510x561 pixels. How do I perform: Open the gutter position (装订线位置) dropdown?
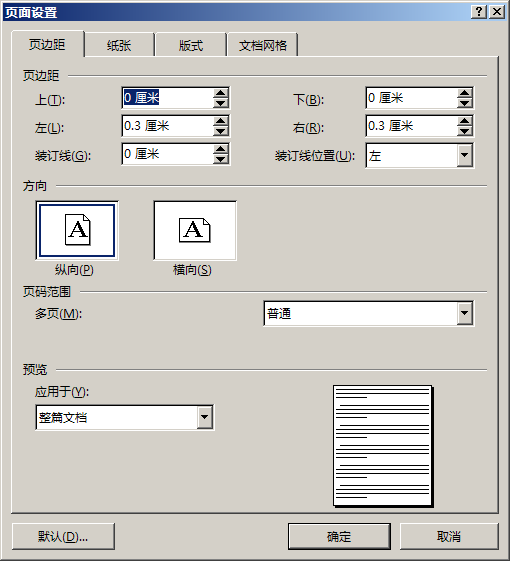[x=465, y=155]
